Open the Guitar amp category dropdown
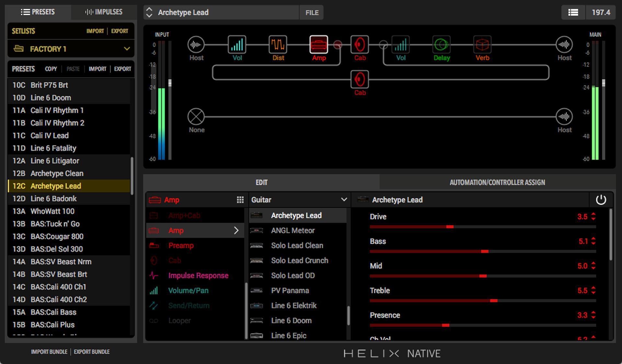Image resolution: width=622 pixels, height=364 pixels. coord(298,200)
